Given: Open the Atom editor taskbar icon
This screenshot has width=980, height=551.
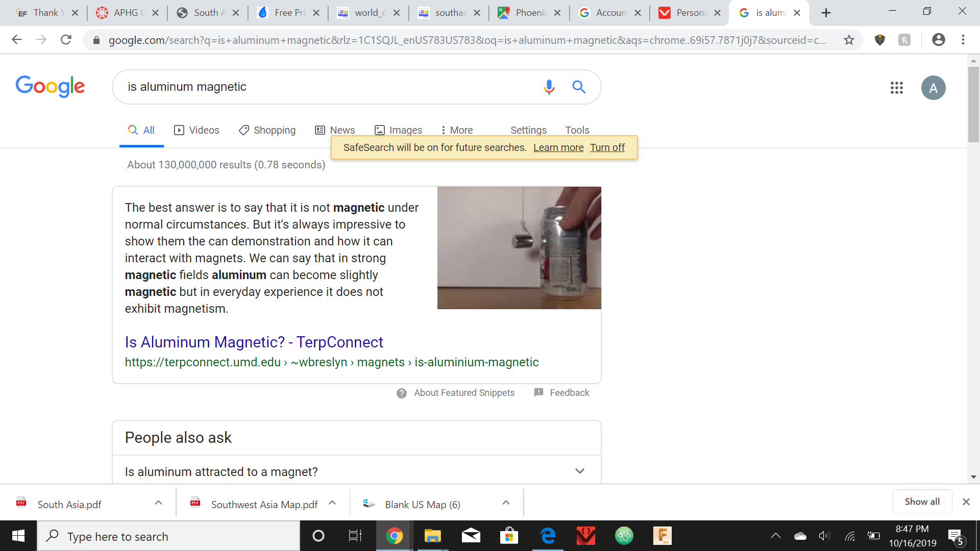Looking at the screenshot, I should tap(624, 536).
